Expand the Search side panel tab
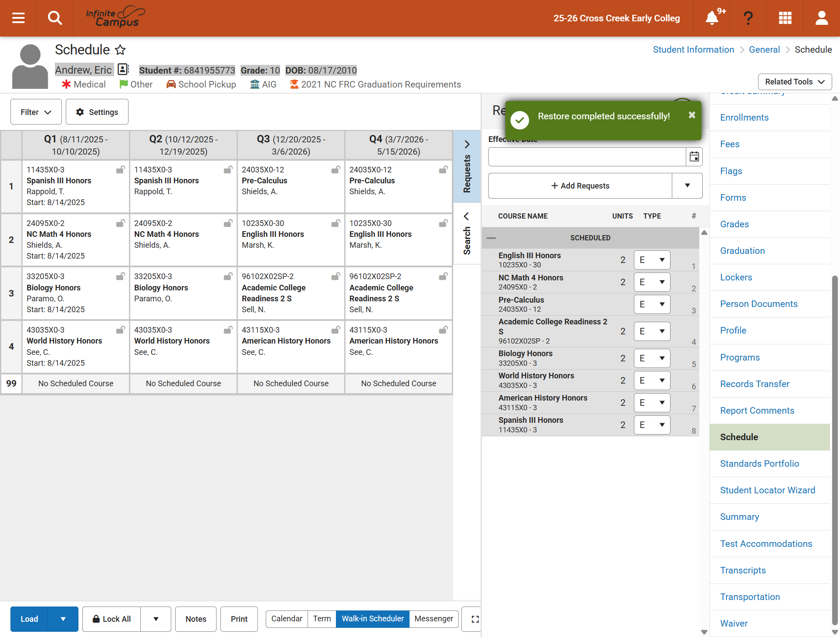The height and width of the screenshot is (637, 840). 467,234
